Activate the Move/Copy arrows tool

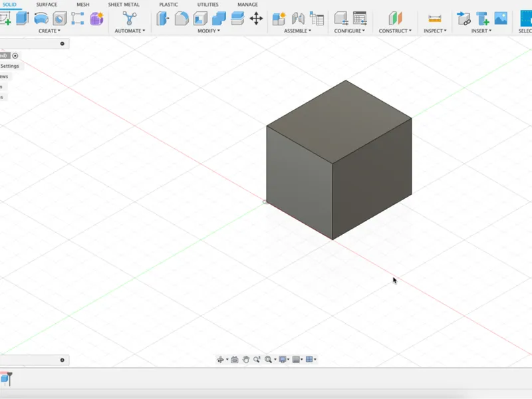256,19
